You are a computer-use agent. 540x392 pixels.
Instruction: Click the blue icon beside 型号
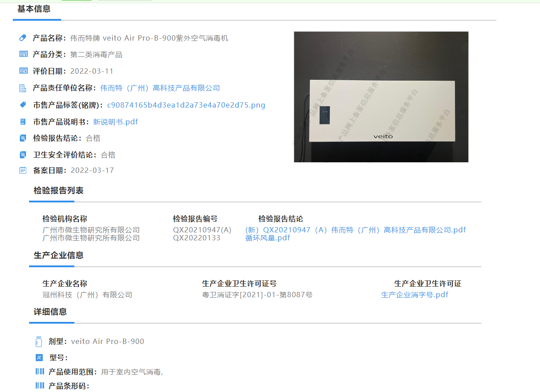[x=39, y=358]
